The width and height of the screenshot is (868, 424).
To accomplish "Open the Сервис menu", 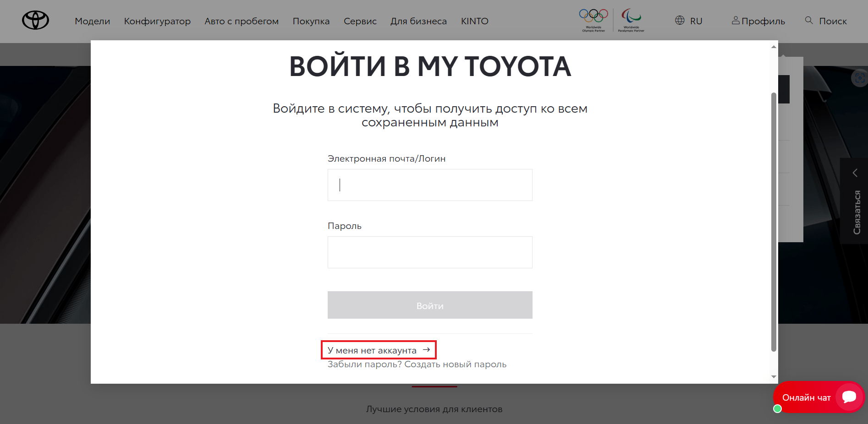I will 360,21.
